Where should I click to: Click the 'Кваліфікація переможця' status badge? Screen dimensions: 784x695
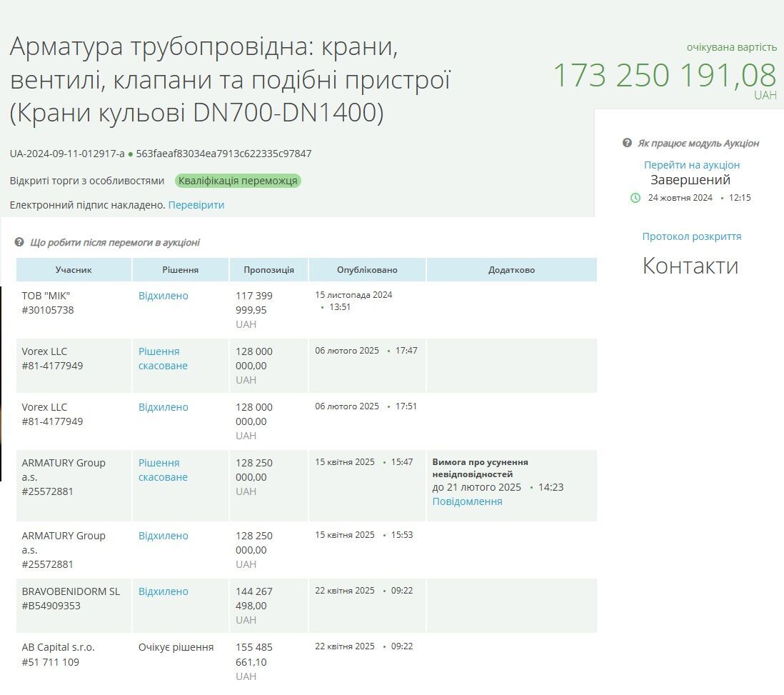pos(238,181)
